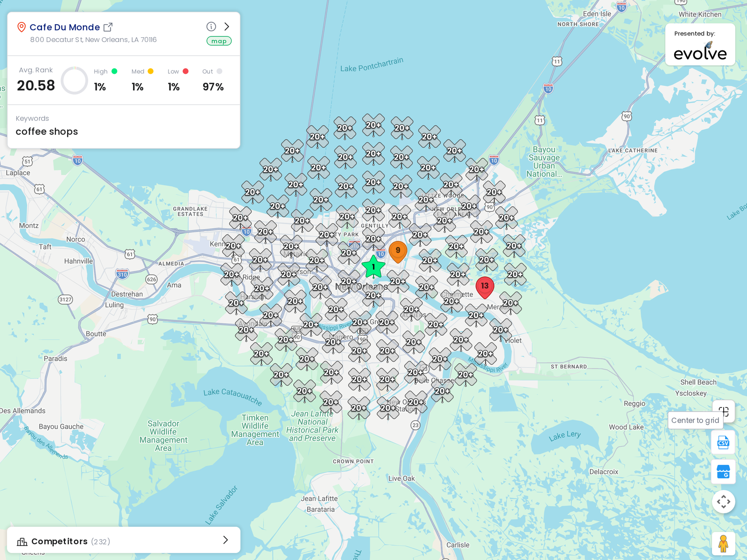
Task: Click the 'Laplace' town label
Action: coord(18,173)
